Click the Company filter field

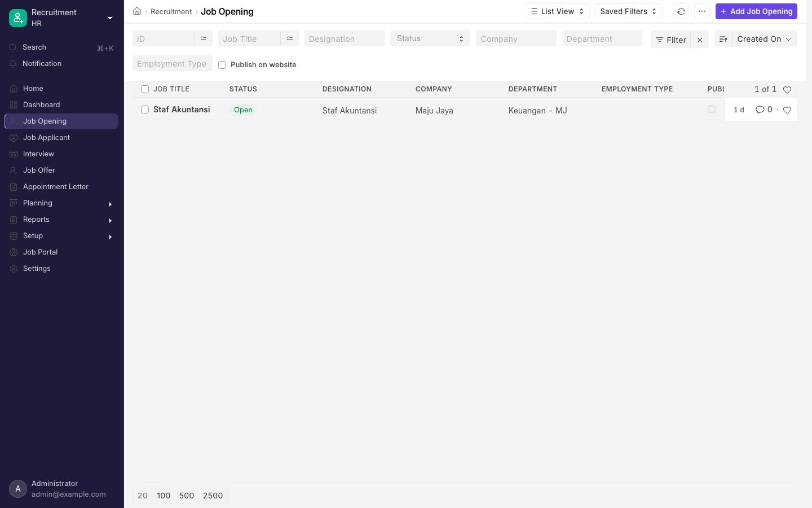[x=517, y=38]
